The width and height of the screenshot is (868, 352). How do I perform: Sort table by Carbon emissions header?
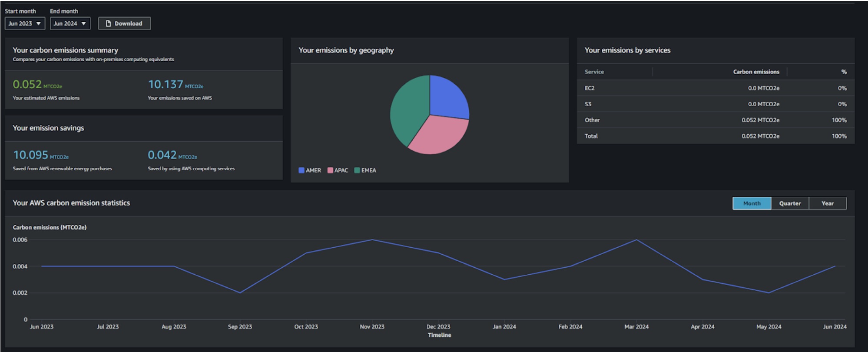tap(756, 72)
